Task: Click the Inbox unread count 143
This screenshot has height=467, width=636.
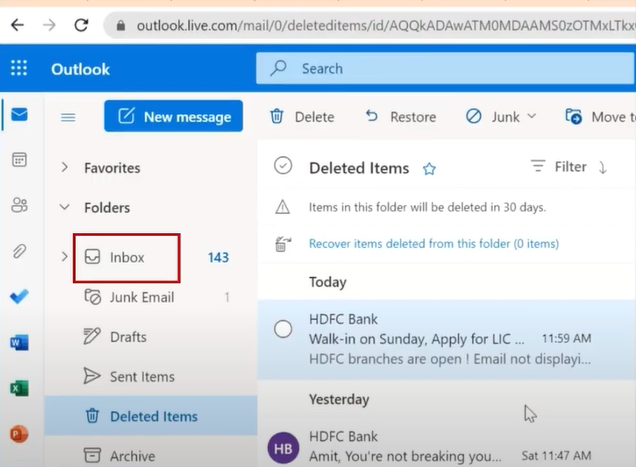Action: (x=218, y=257)
